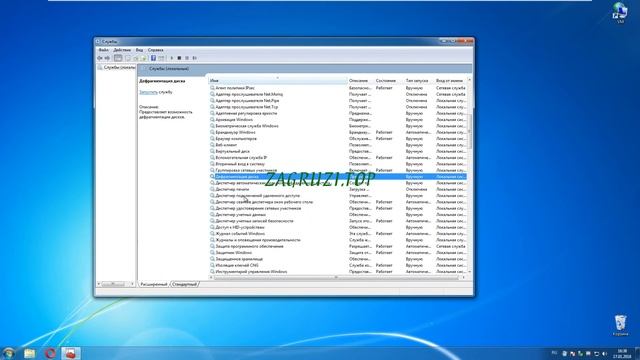Click the Back arrow in Services toolbar
This screenshot has width=640, height=360.
pyautogui.click(x=100, y=58)
